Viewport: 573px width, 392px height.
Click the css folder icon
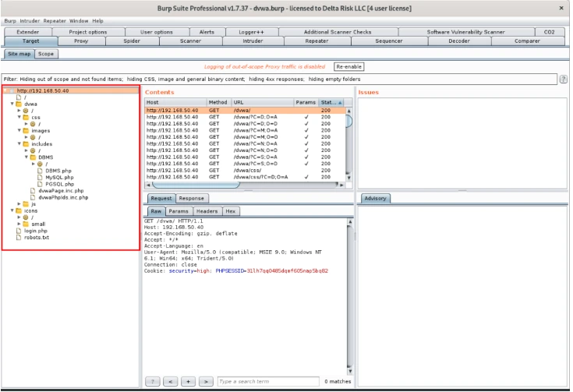26,117
